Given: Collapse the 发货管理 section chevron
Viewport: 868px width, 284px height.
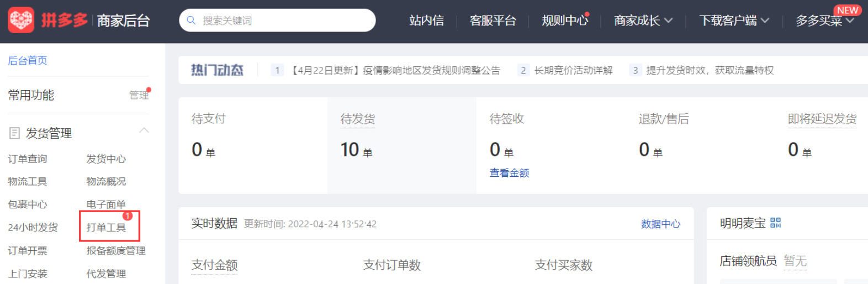Looking at the screenshot, I should (x=144, y=130).
